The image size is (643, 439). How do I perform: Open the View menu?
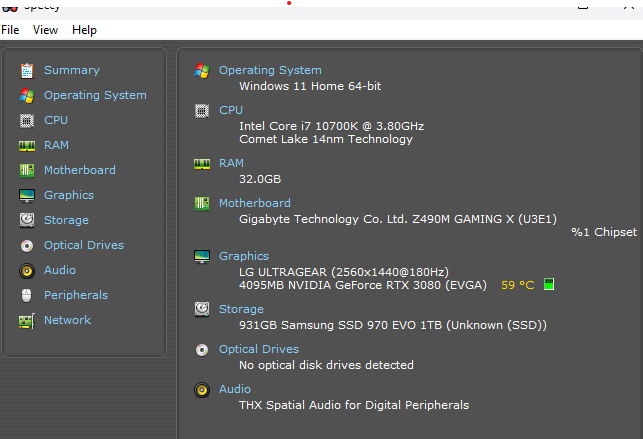(x=46, y=30)
